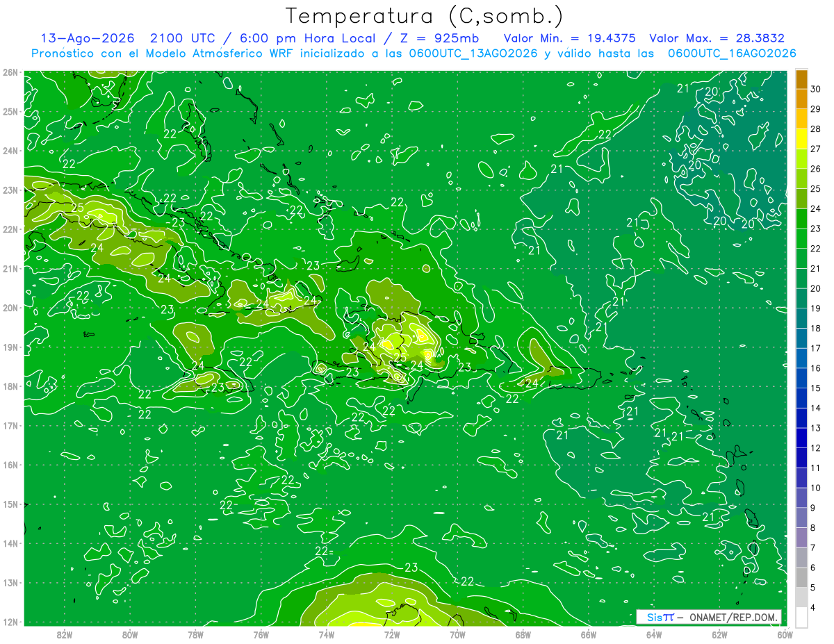Click the "0600UTC_16AGO2026" valid-until time
This screenshot has width=834, height=644.
click(732, 53)
